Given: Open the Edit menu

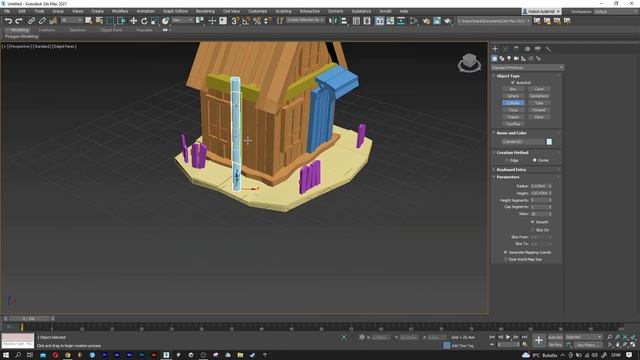Looking at the screenshot, I should pos(22,11).
